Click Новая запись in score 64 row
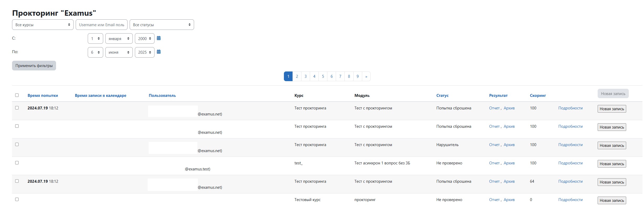 pos(612,182)
